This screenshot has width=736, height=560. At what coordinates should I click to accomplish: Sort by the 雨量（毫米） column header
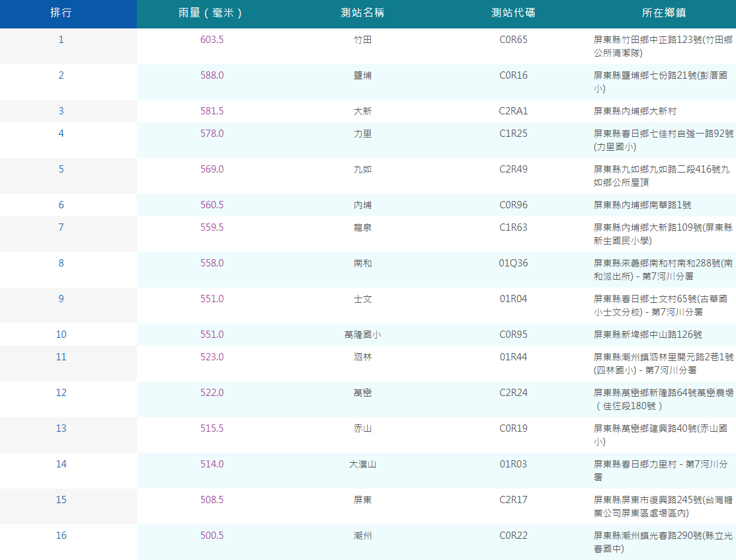click(x=212, y=13)
